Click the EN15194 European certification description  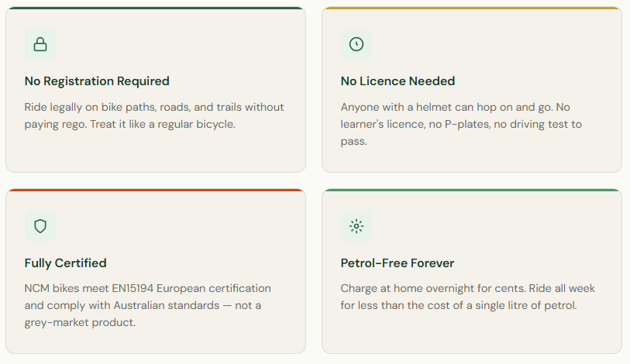(148, 305)
